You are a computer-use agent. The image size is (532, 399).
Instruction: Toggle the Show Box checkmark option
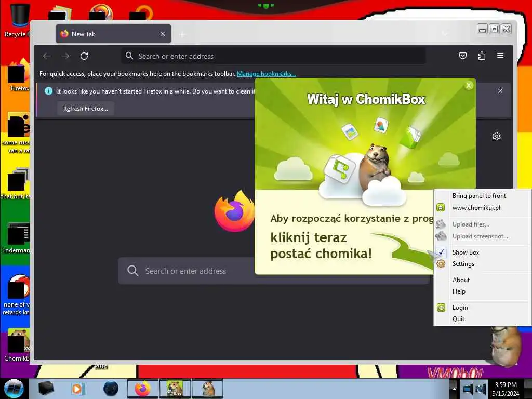click(x=465, y=252)
